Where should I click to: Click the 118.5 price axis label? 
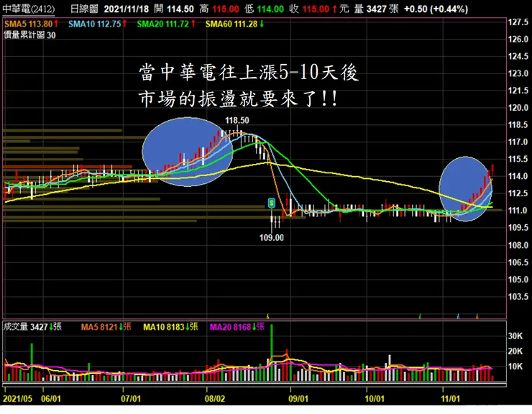point(518,124)
